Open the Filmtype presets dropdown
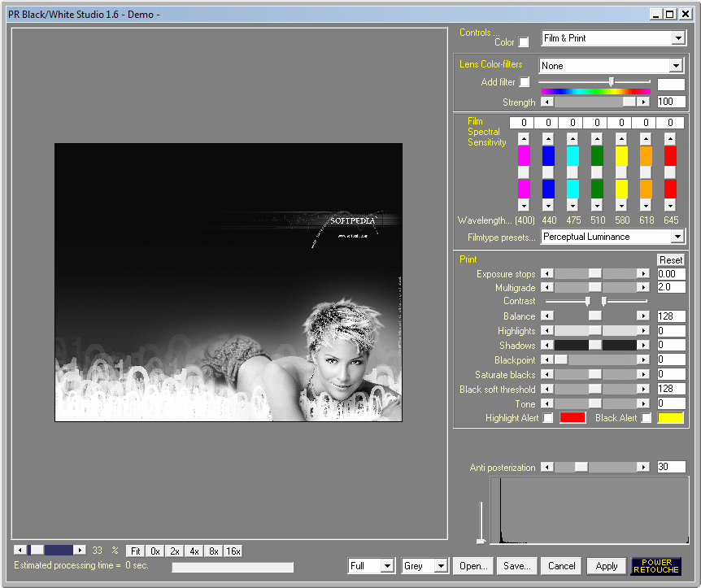 677,237
